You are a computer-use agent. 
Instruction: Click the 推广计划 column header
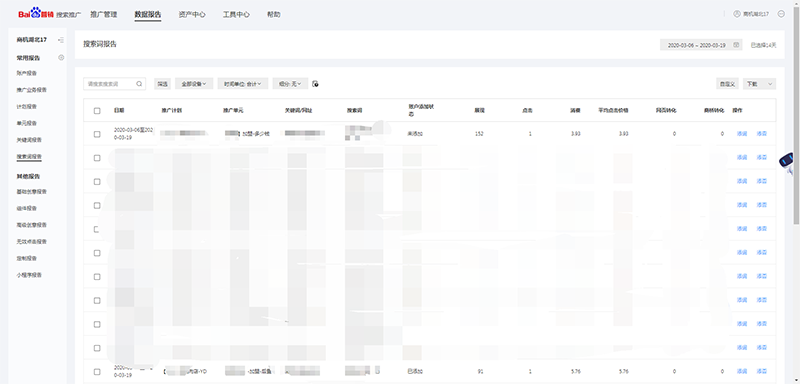[171, 110]
